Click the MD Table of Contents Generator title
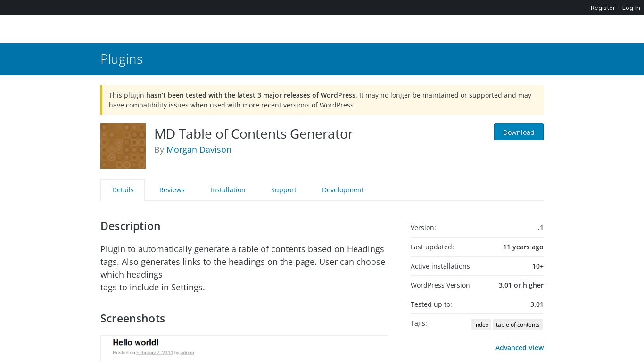 pyautogui.click(x=254, y=134)
